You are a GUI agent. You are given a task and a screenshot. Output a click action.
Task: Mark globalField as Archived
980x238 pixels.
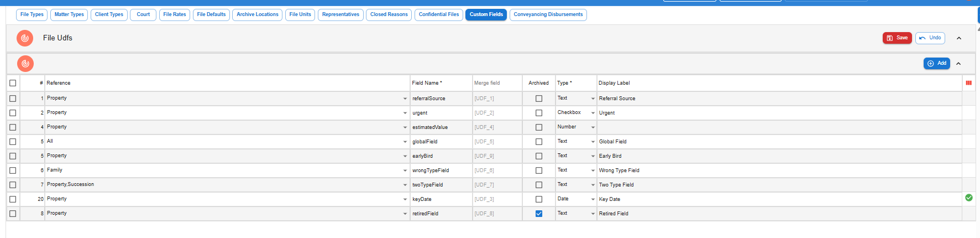[539, 142]
